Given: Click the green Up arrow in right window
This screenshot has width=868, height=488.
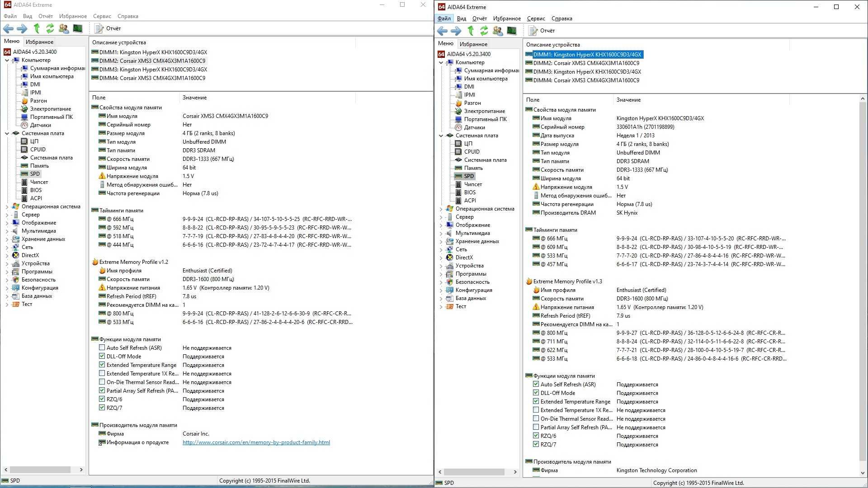Looking at the screenshot, I should 471,31.
